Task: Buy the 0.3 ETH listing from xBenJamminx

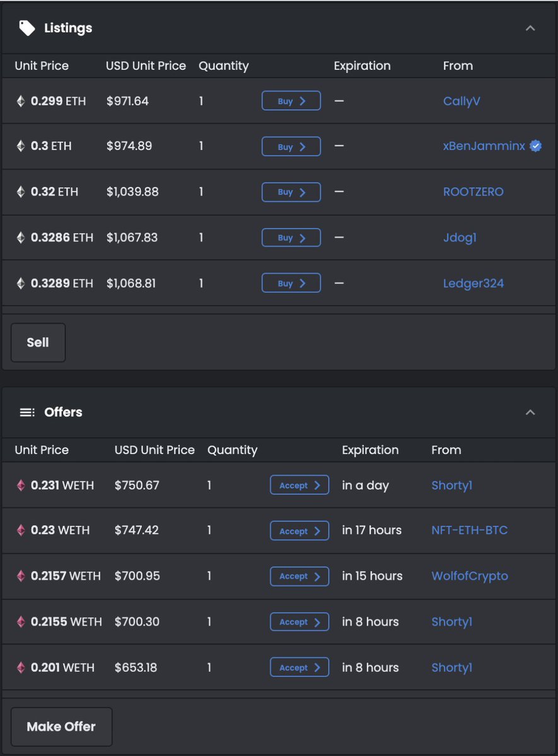Action: (x=291, y=147)
